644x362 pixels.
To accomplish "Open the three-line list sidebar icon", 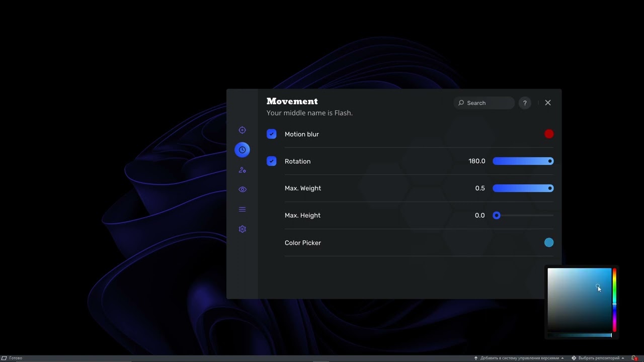I will pyautogui.click(x=242, y=209).
